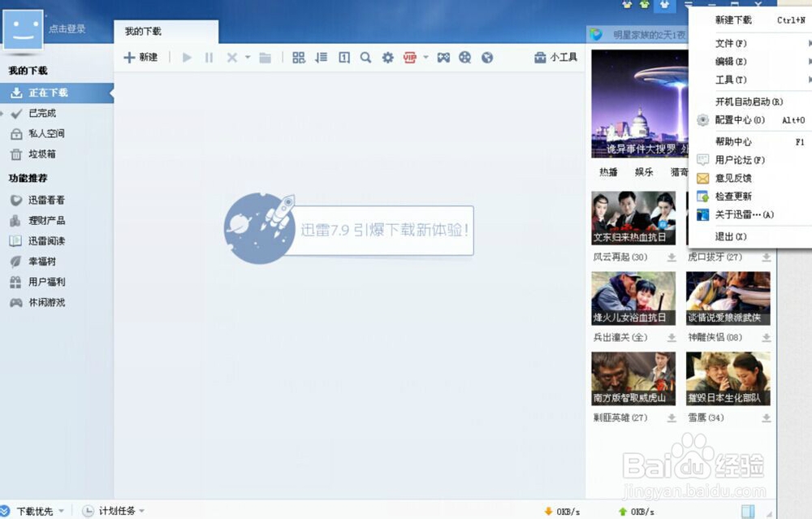The image size is (812, 519).
Task: Toggle 开机自动启动(R) menu option
Action: coord(751,102)
